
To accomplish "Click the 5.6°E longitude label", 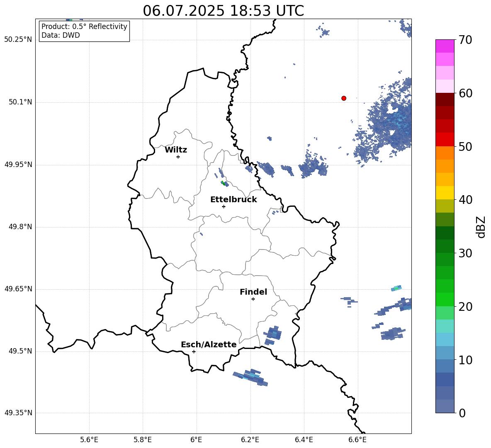I will (x=89, y=440).
